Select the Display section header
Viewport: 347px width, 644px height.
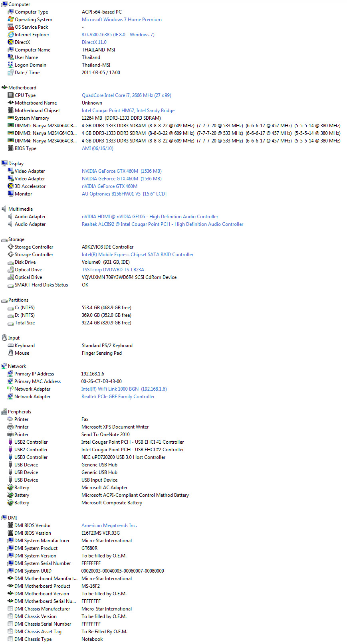tap(16, 164)
